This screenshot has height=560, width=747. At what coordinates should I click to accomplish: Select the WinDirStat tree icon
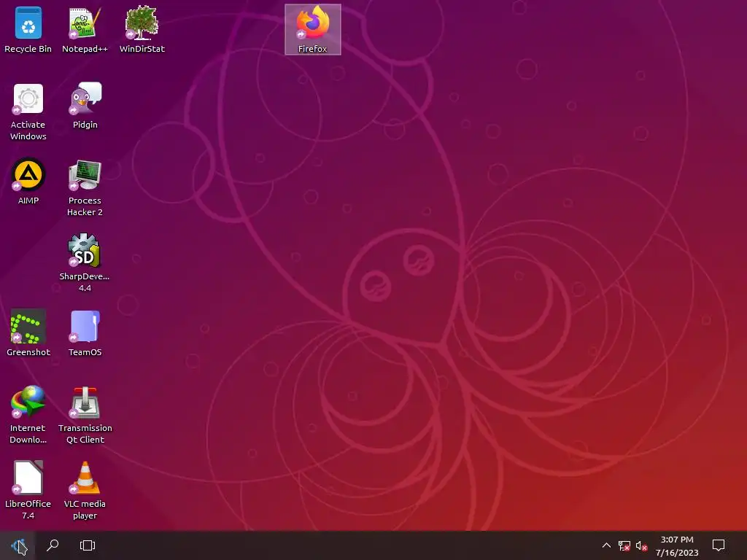(x=142, y=29)
